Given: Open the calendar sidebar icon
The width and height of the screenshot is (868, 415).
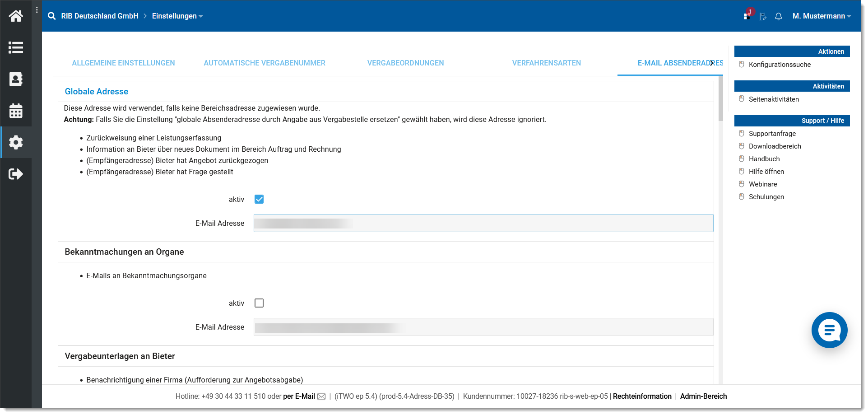Looking at the screenshot, I should click(x=16, y=111).
